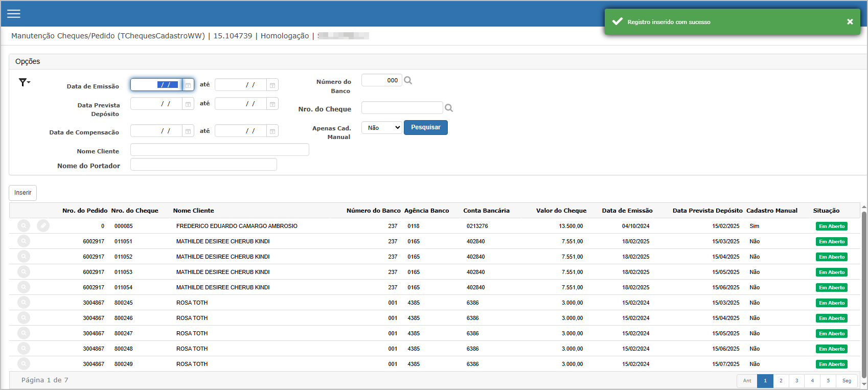The width and height of the screenshot is (868, 390).
Task: Focus Data de Emissão end date field
Action: (x=241, y=85)
